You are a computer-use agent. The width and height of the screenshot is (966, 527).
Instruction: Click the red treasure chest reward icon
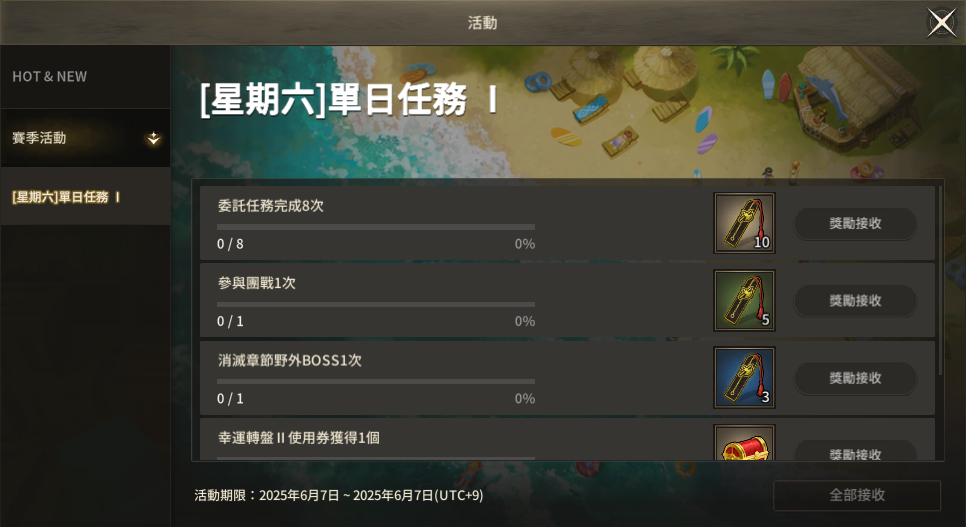[x=744, y=443]
